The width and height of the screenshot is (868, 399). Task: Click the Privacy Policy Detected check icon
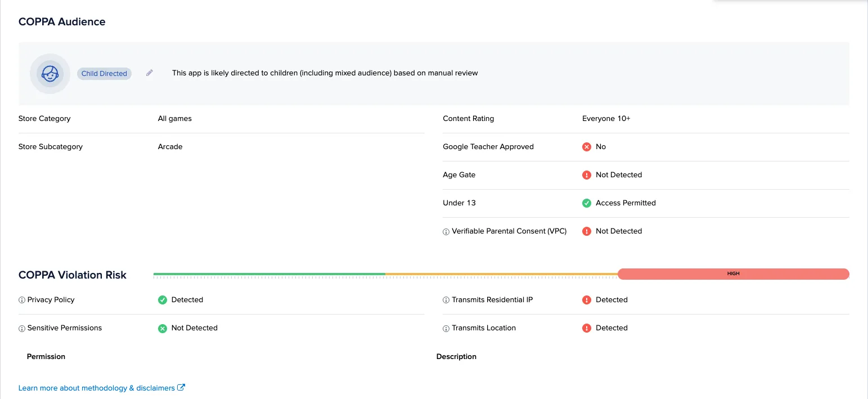pyautogui.click(x=163, y=300)
